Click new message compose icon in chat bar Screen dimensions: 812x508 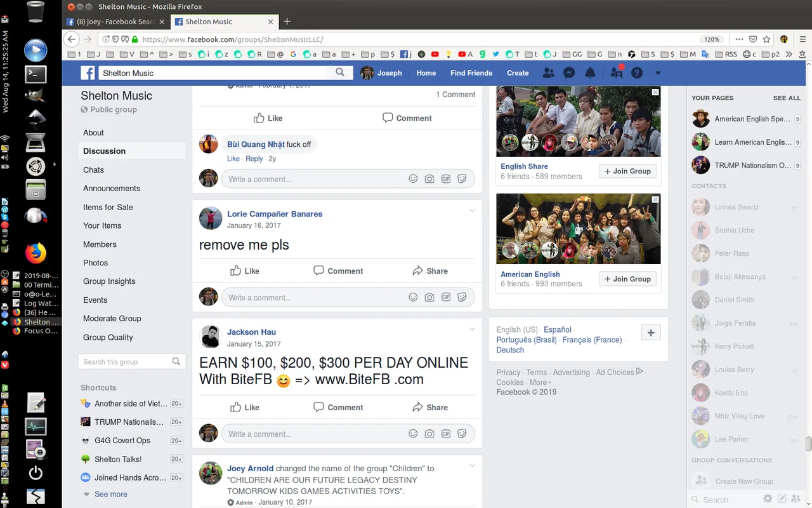782,499
